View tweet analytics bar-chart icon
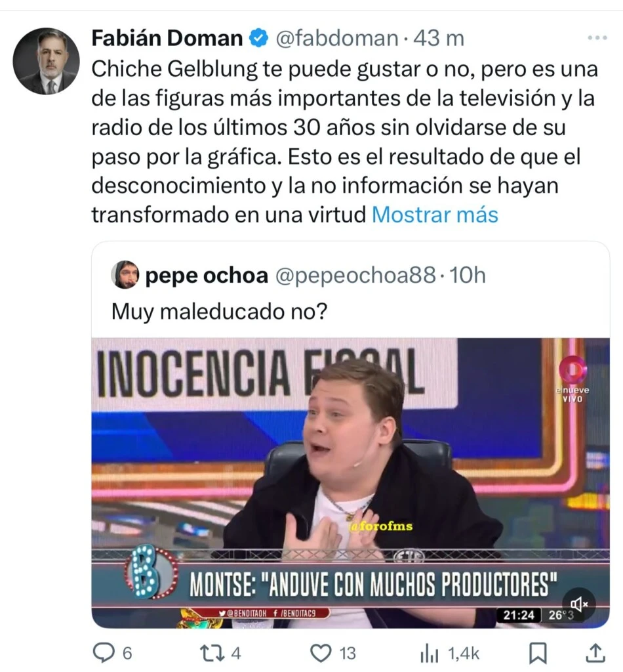Viewport: 623px width, 672px height. (430, 654)
